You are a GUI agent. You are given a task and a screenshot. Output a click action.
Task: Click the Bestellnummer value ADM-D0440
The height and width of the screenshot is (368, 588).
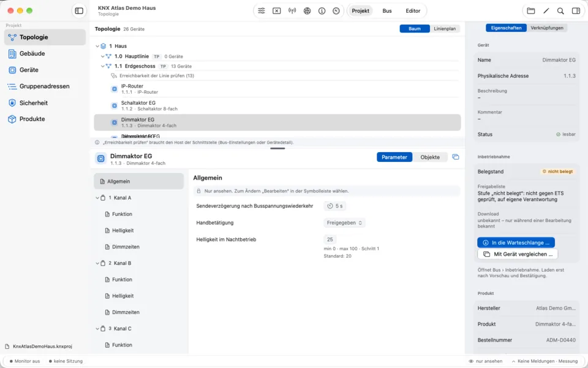(560, 340)
